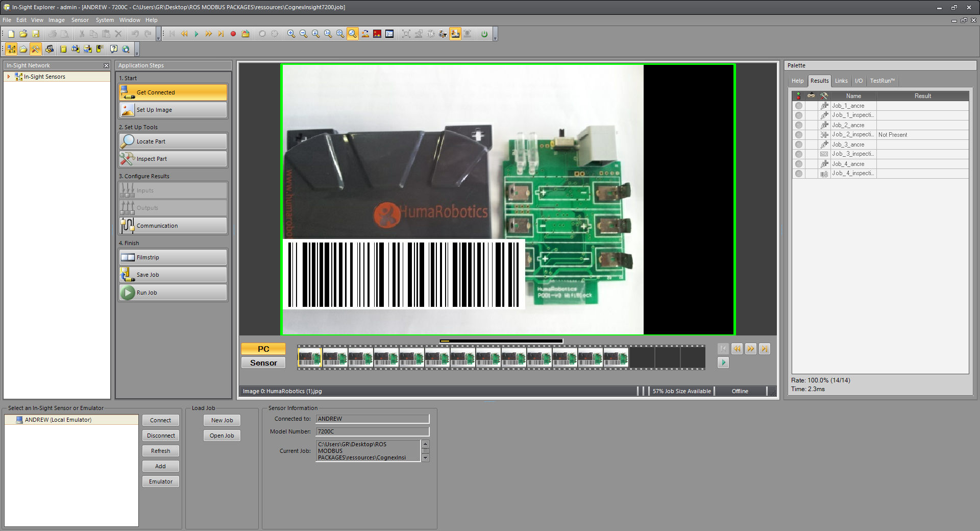Click the Save Job step

(173, 275)
